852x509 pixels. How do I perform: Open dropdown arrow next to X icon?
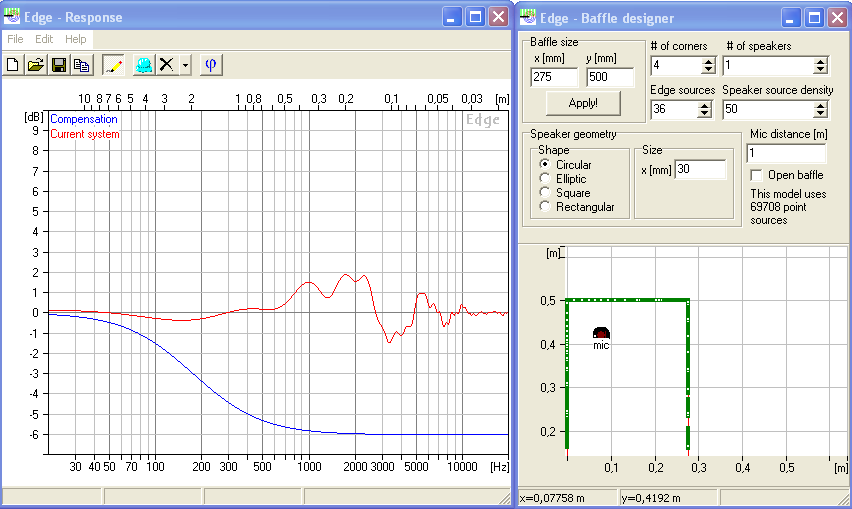point(185,65)
